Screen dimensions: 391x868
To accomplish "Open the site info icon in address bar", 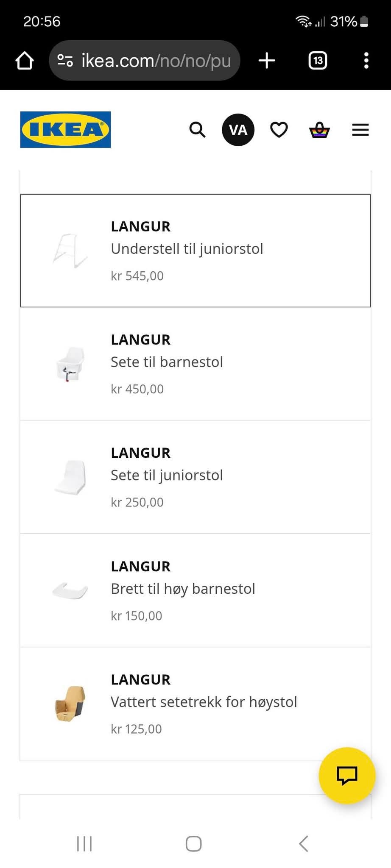I will click(x=65, y=61).
